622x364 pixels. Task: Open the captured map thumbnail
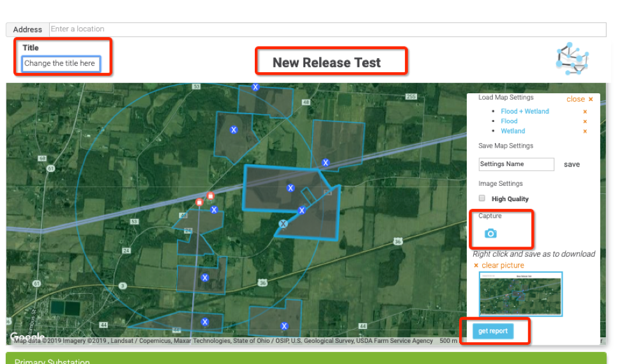(520, 294)
